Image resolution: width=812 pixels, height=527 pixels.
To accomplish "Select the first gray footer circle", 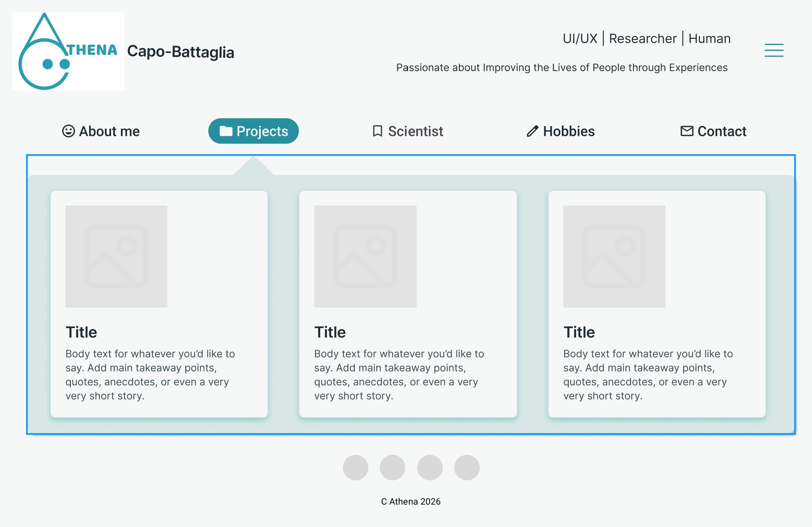I will pyautogui.click(x=356, y=468).
